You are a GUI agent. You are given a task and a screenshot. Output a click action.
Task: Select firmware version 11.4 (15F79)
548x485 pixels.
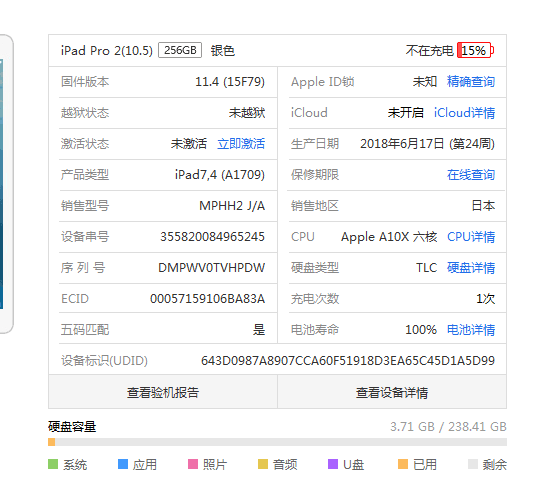pos(230,82)
